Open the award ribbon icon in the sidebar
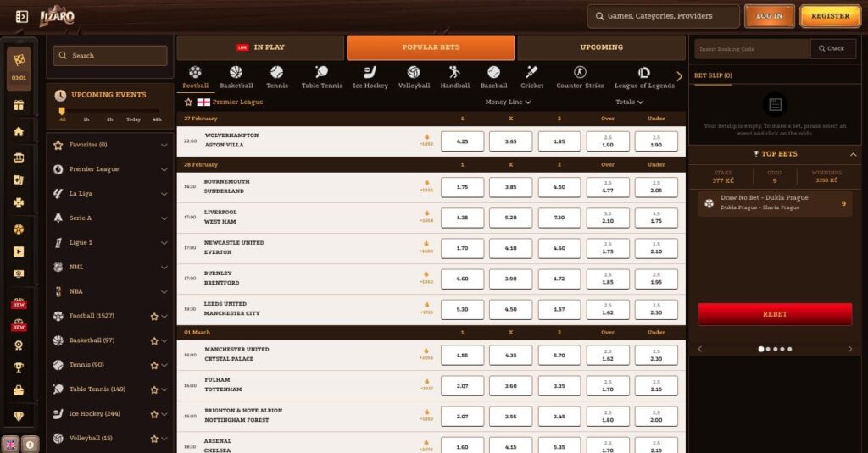868x453 pixels. [19, 345]
